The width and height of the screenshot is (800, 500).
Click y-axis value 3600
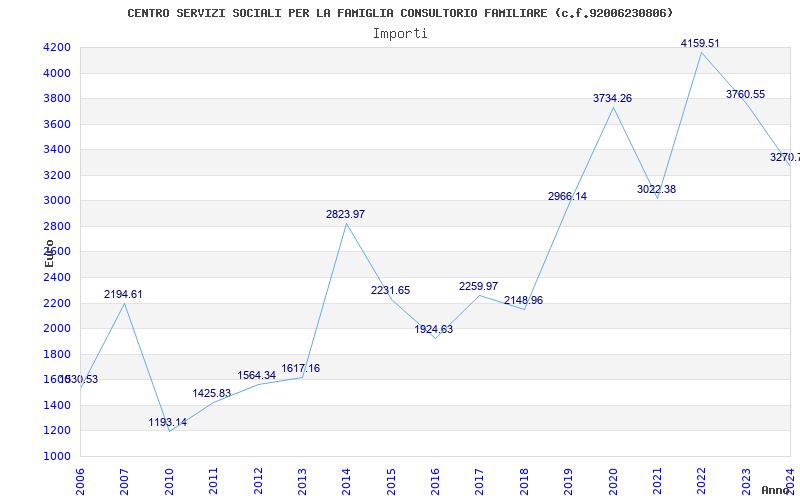click(57, 124)
